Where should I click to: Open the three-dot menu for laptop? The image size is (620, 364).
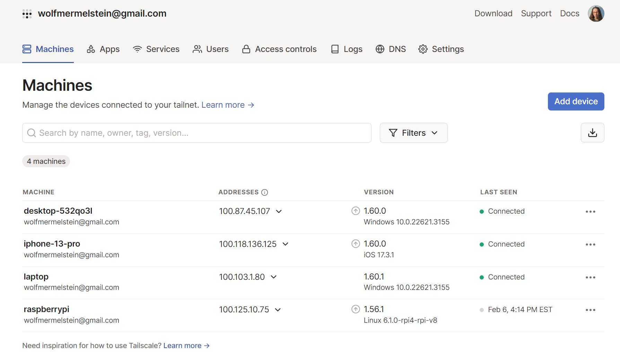590,277
